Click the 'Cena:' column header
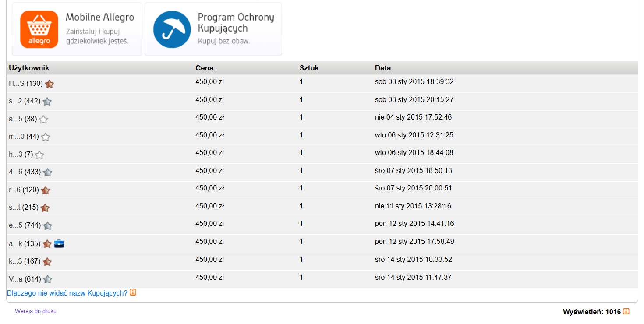 coord(205,68)
